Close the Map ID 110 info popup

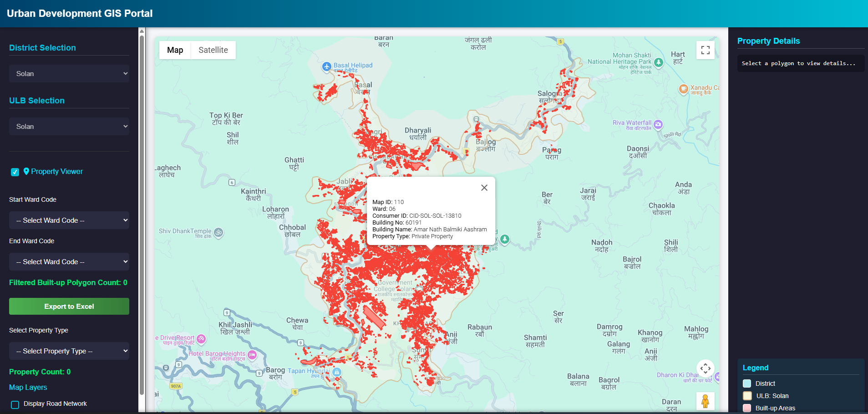pos(484,187)
